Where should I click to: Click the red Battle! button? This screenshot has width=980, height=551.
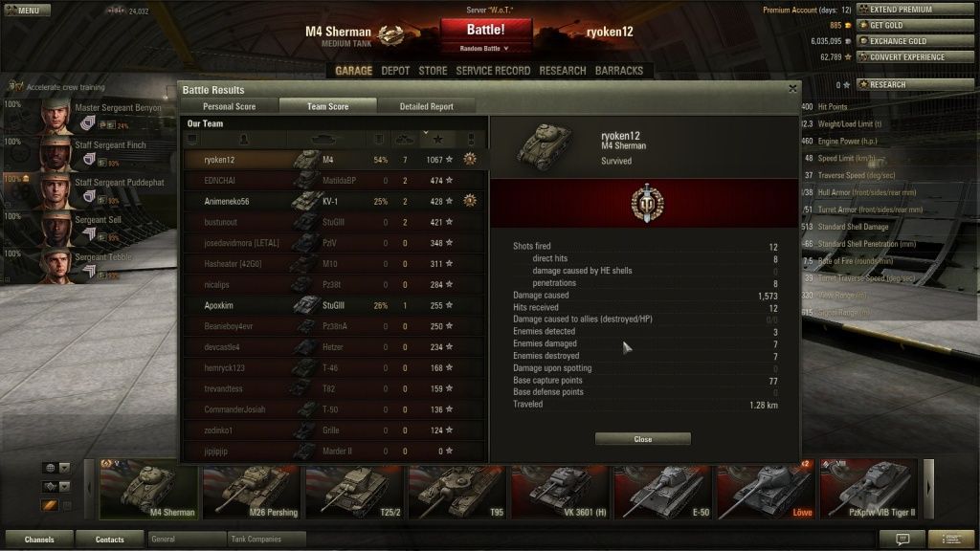[485, 30]
